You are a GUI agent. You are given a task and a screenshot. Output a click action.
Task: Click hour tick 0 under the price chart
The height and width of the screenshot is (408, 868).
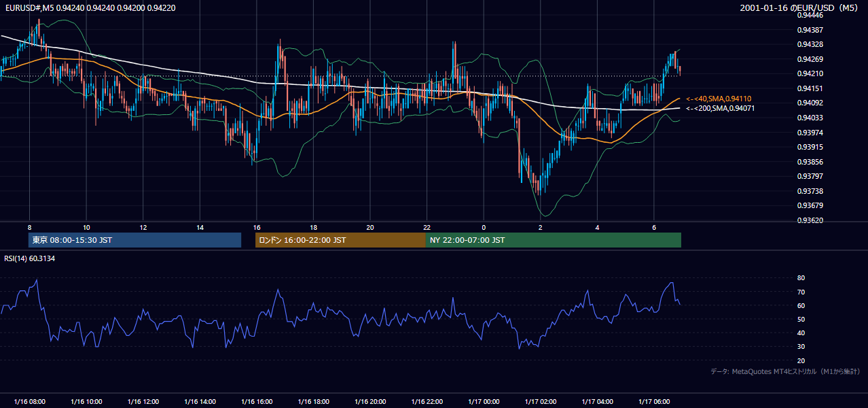pyautogui.click(x=484, y=227)
